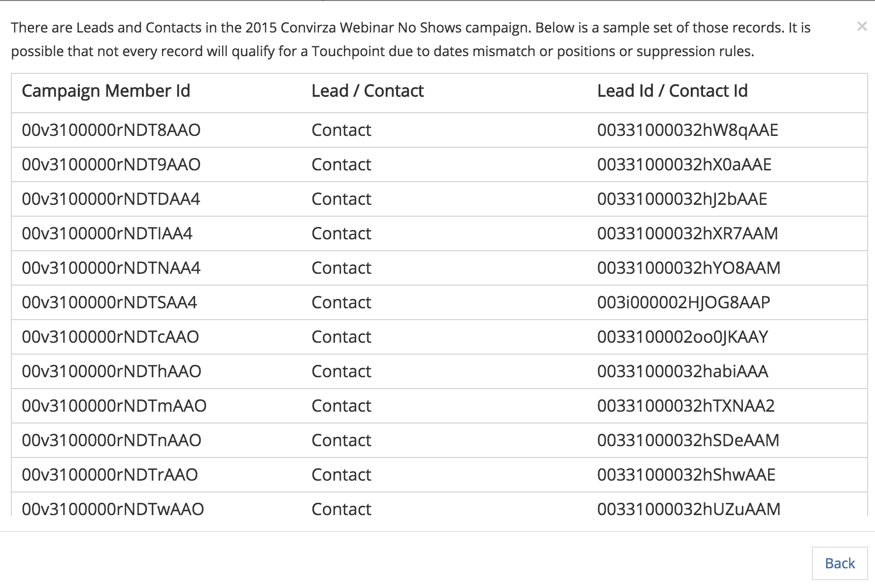Click contact id 00331000032hX0aAAE
Screen dimensions: 875x588
[684, 164]
